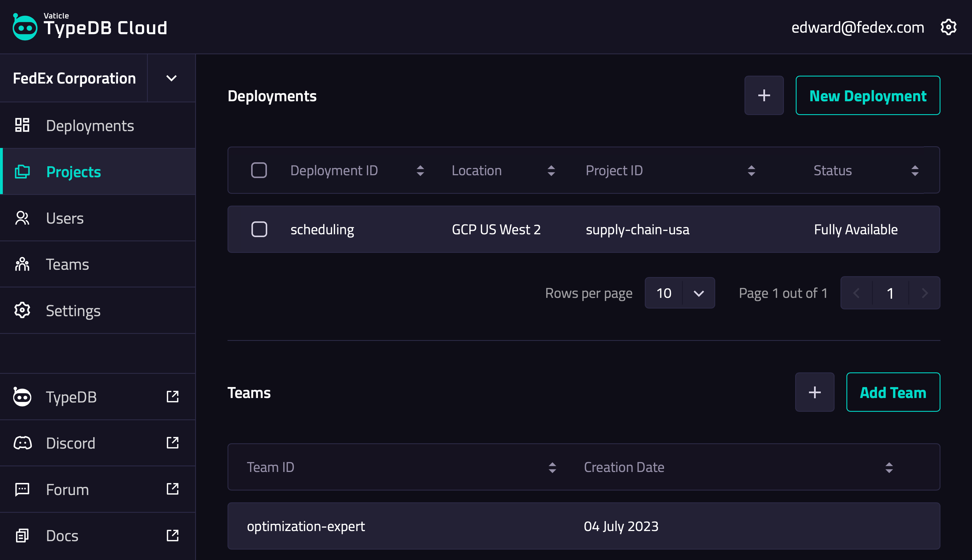
Task: Click the settings gear icon beside email
Action: coord(948,27)
